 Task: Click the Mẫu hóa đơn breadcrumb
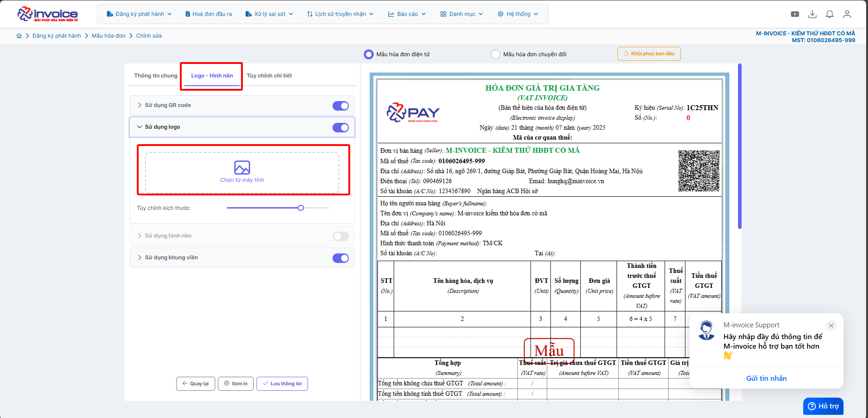tap(109, 36)
